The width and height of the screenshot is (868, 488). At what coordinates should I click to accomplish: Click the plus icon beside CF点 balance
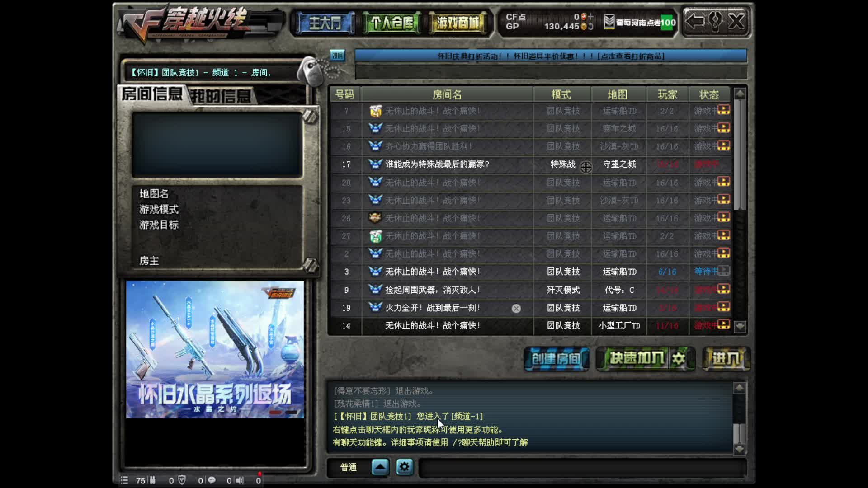[x=590, y=17]
